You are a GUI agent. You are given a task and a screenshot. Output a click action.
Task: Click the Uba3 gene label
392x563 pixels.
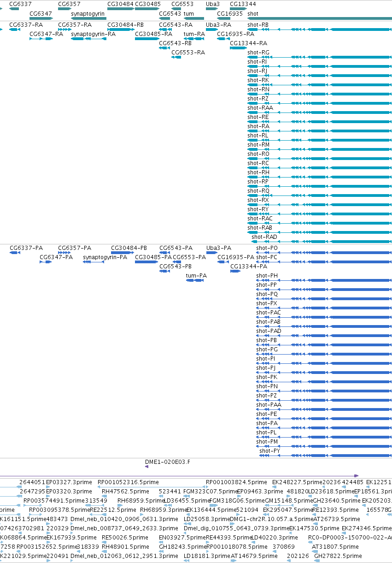[x=213, y=4]
